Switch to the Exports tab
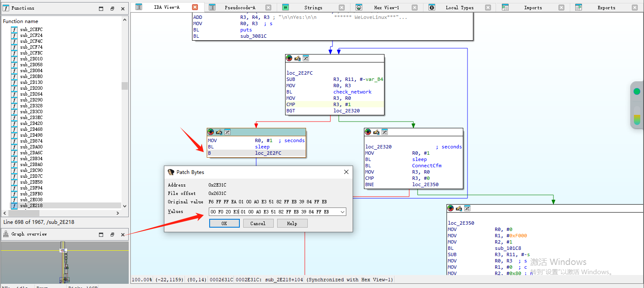This screenshot has width=644, height=288. pos(606,8)
